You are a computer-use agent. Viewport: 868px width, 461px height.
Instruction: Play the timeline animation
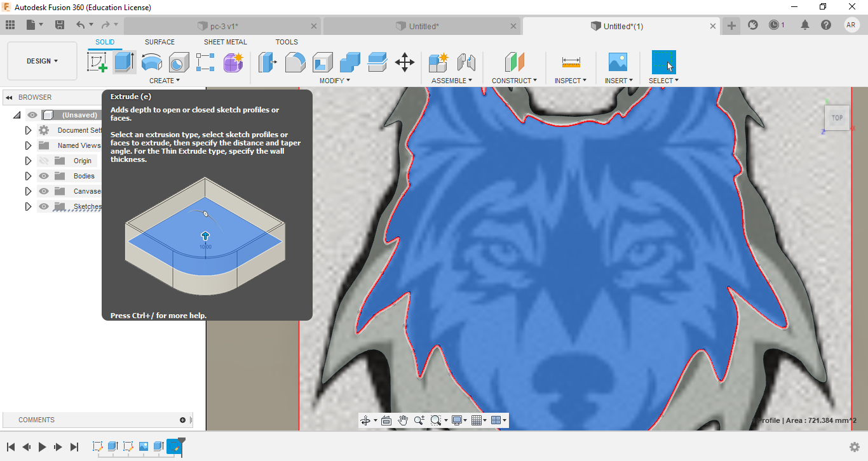[x=42, y=447]
